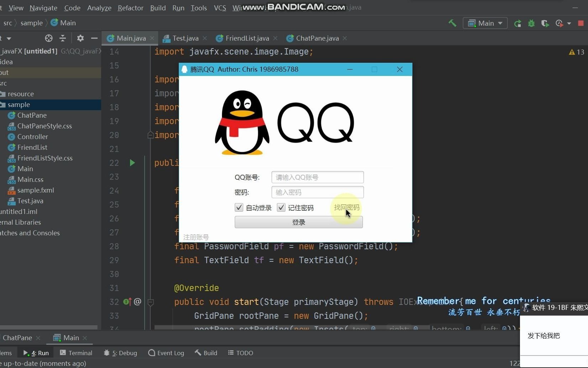Open the project view dropdown arrow
The image size is (588, 368).
pyautogui.click(x=9, y=39)
